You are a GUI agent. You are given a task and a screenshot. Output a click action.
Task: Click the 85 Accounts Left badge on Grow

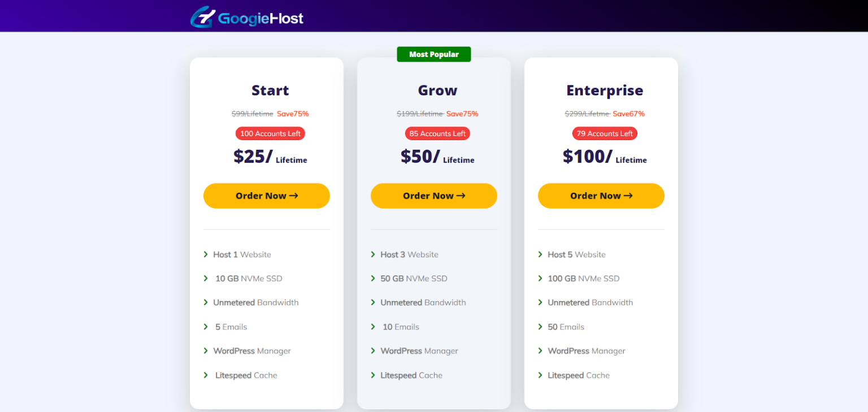point(437,133)
